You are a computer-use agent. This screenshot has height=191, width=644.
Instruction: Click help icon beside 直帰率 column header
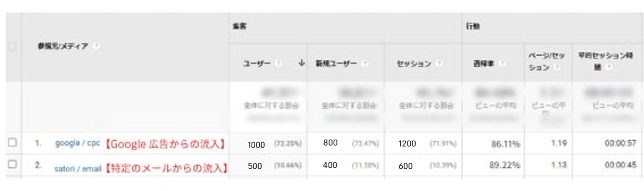click(502, 63)
